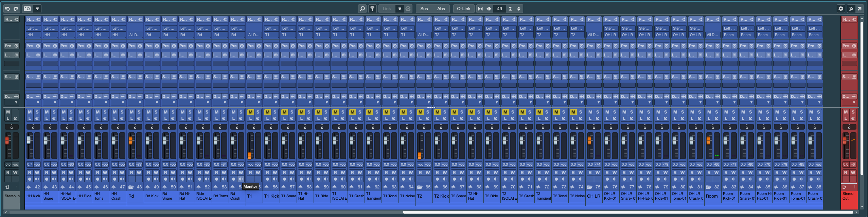Solo the Rd Kick channel
The image size is (868, 217).
point(156,112)
